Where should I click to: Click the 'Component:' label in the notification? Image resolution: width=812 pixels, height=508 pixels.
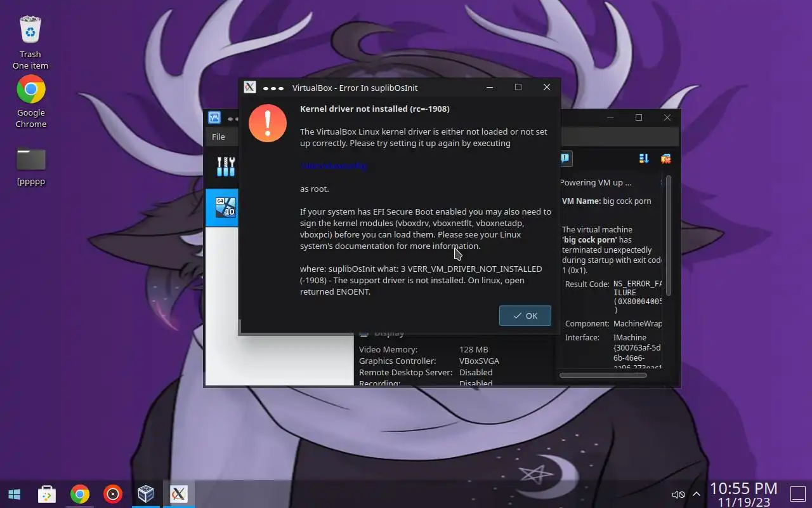587,323
